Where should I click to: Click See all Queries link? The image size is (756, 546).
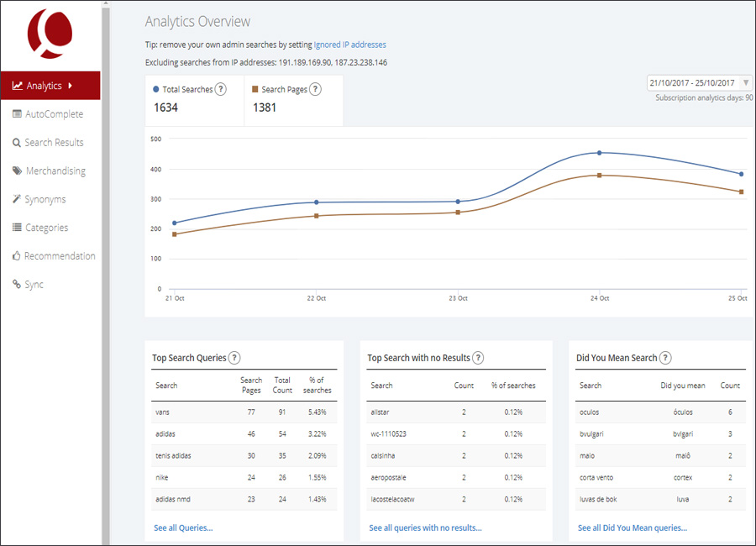[x=183, y=528]
